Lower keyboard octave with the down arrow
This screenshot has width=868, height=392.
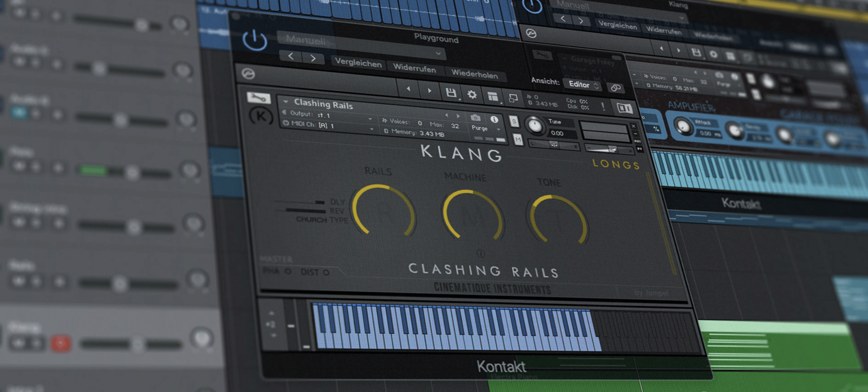273,336
